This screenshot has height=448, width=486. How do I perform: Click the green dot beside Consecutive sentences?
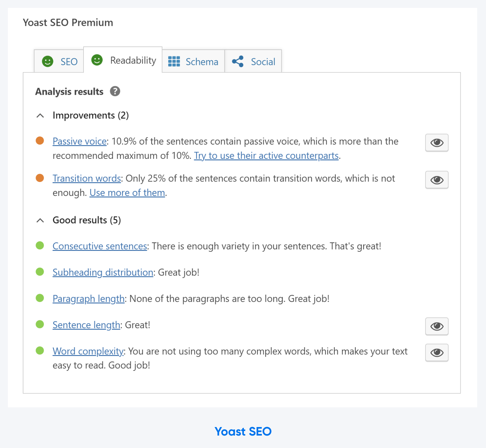[x=40, y=247]
